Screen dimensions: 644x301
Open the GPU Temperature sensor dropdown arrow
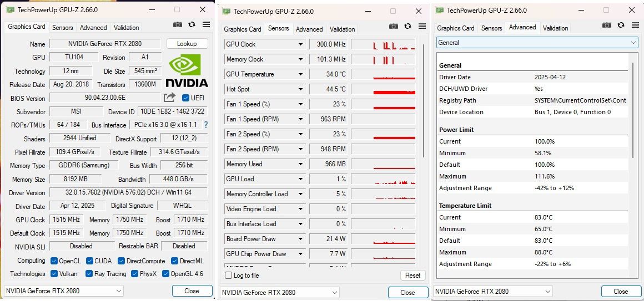click(x=300, y=74)
